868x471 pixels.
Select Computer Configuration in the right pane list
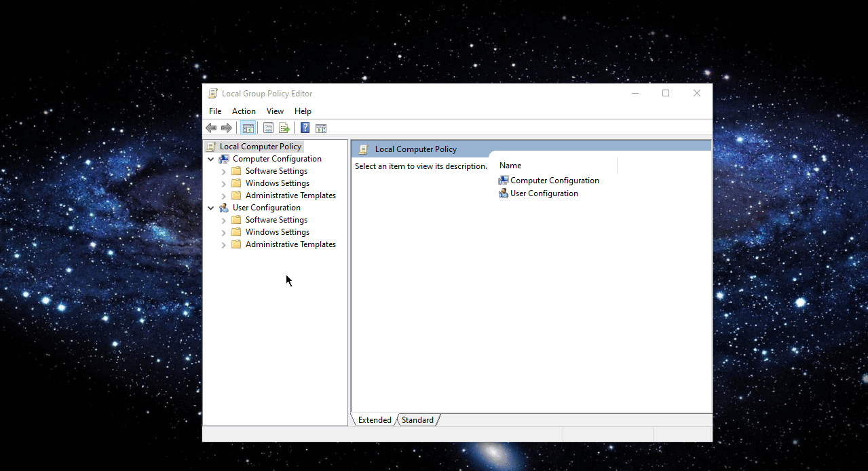point(549,181)
